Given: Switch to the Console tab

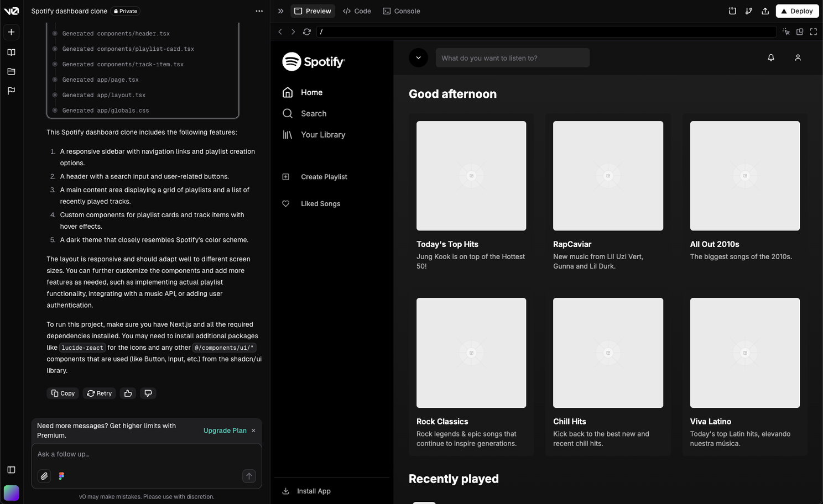Looking at the screenshot, I should 402,11.
